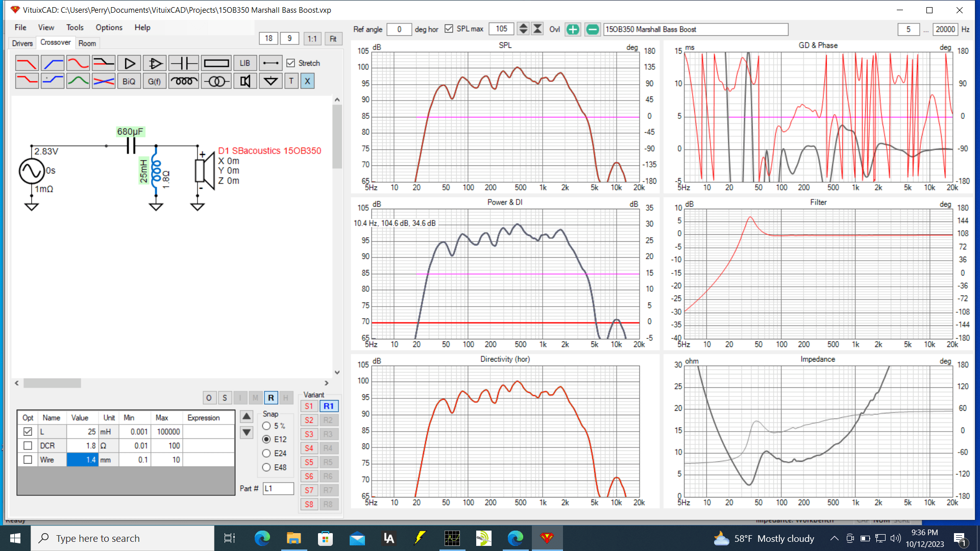Switch to the Room tab
The height and width of the screenshot is (551, 980).
[x=87, y=43]
